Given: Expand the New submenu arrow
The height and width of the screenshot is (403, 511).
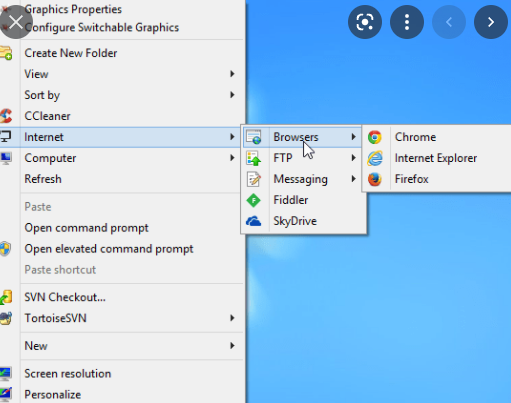Looking at the screenshot, I should click(x=232, y=346).
